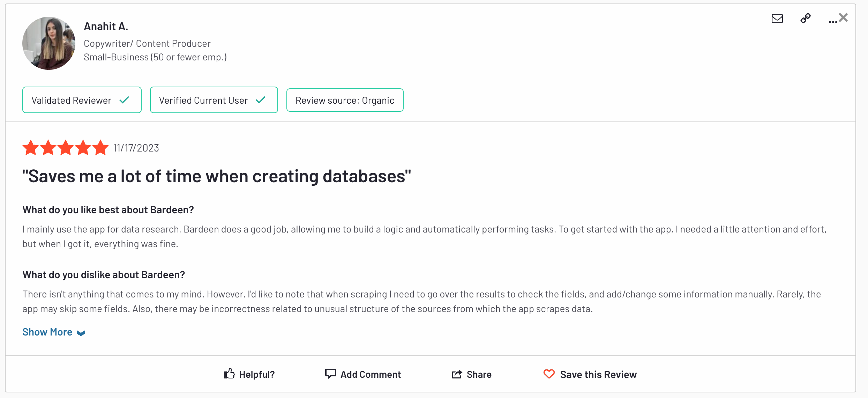Click paragraph starting "I mainly use the app"

pos(425,236)
